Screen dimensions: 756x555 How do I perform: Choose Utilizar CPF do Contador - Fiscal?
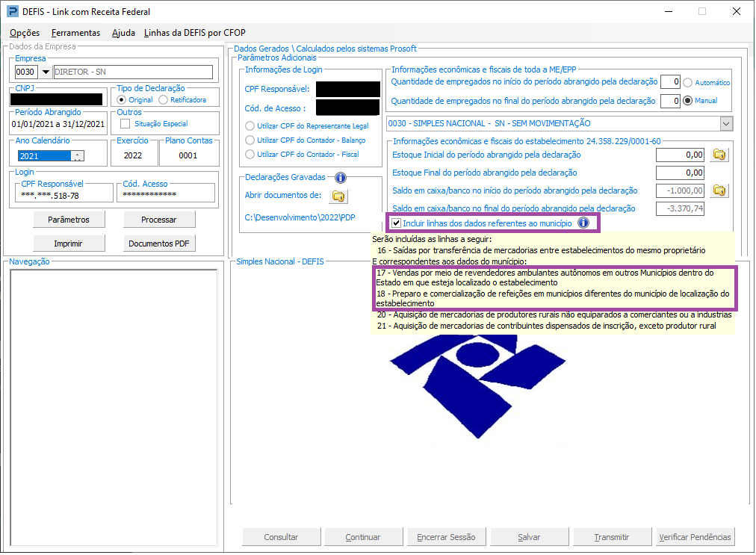click(x=250, y=155)
